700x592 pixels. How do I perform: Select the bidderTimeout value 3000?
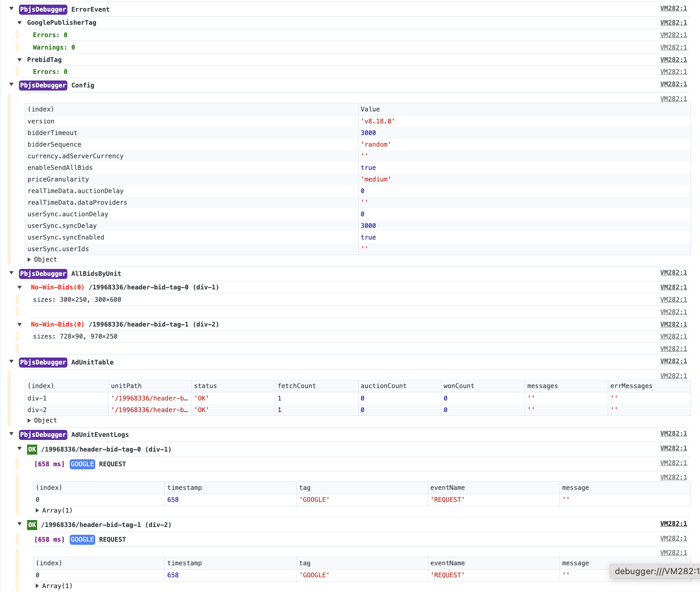[368, 133]
